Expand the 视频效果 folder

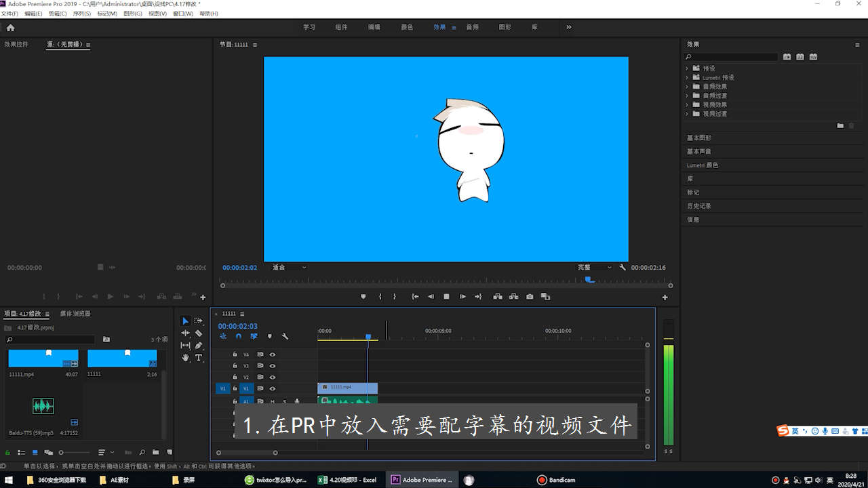pyautogui.click(x=687, y=104)
